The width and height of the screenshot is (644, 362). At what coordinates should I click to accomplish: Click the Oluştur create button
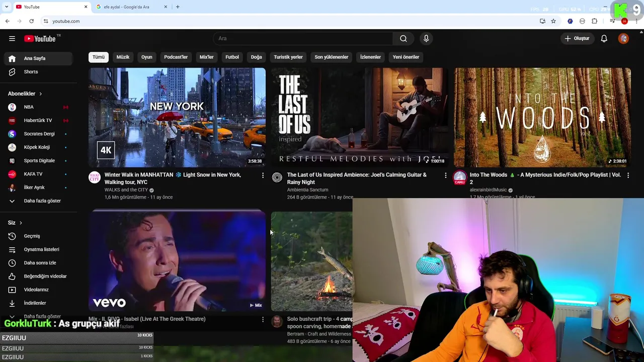577,39
